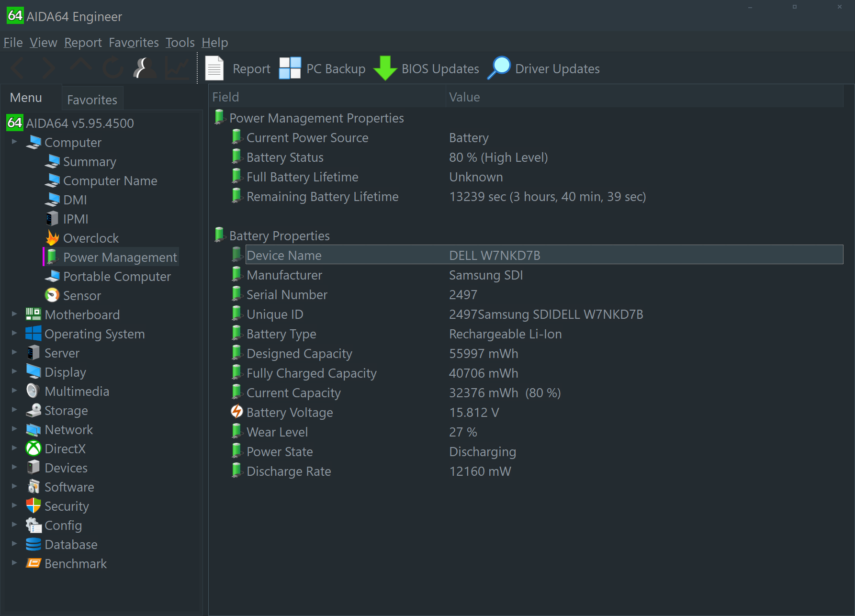Select the Fully Charged Capacity row
The height and width of the screenshot is (616, 855).
537,373
